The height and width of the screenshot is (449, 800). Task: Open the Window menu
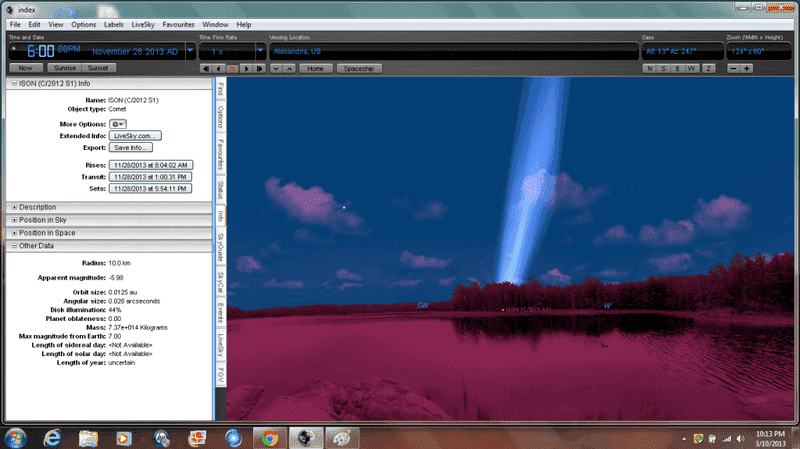(215, 24)
